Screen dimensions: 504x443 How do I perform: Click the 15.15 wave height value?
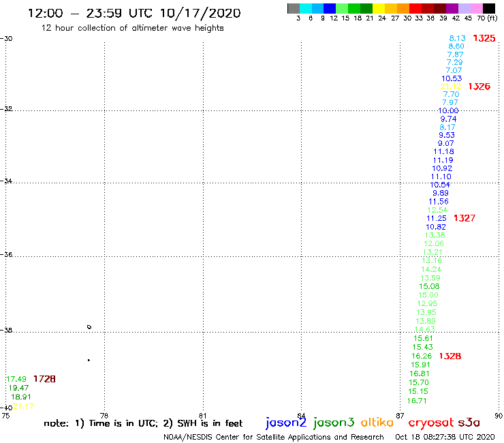click(x=418, y=391)
